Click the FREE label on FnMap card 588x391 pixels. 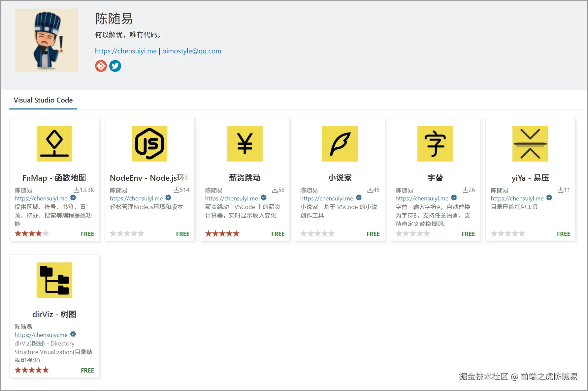(x=87, y=234)
